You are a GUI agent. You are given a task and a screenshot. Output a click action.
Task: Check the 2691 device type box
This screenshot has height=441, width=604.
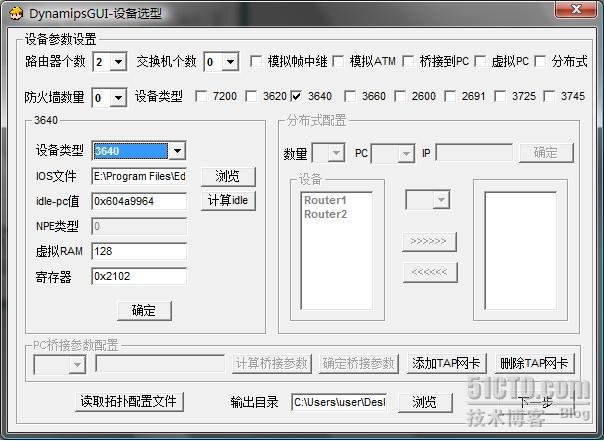pyautogui.click(x=450, y=96)
